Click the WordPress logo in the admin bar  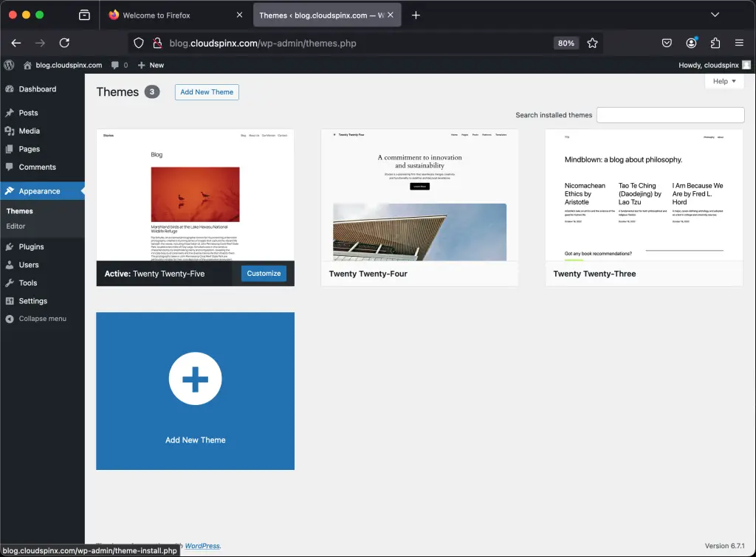click(x=9, y=65)
